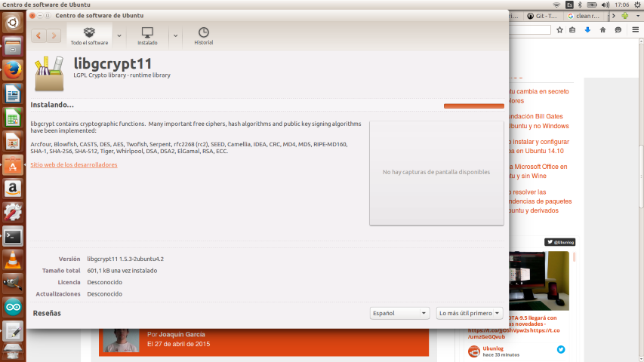Open the Bluetooth indicator
Image resolution: width=644 pixels, height=362 pixels.
pos(580,5)
